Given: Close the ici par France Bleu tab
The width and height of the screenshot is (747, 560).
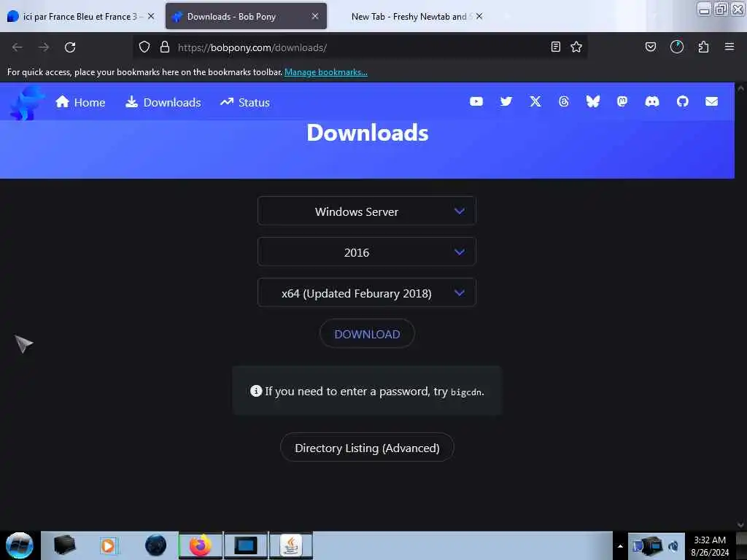Looking at the screenshot, I should [x=151, y=16].
